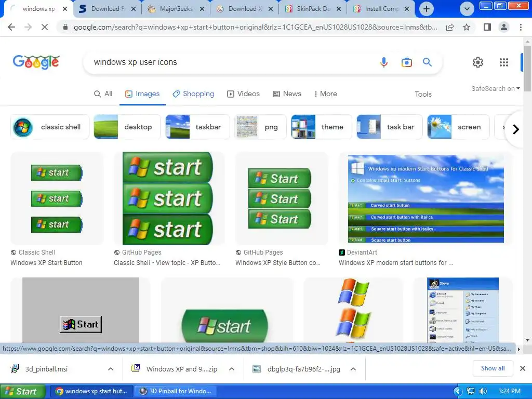Switch to the MajorGeeks browser tab
Screen dimensions: 532x399
[x=176, y=9]
